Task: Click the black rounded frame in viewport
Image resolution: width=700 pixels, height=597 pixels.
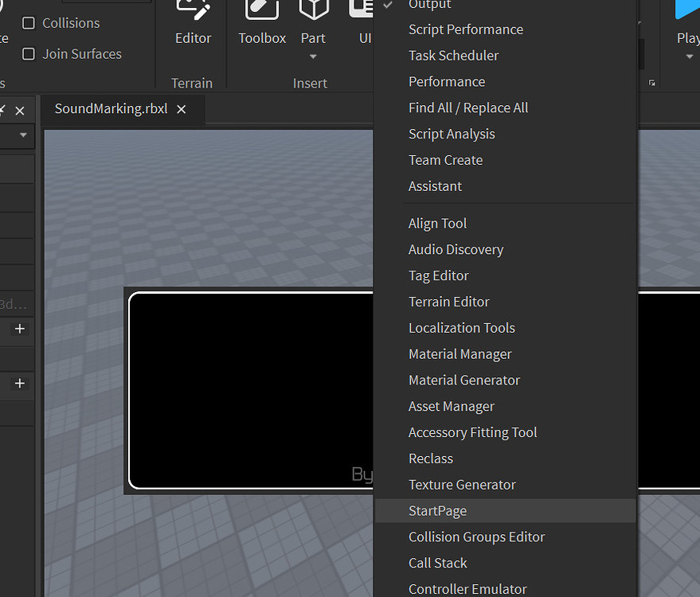Action: coord(250,390)
